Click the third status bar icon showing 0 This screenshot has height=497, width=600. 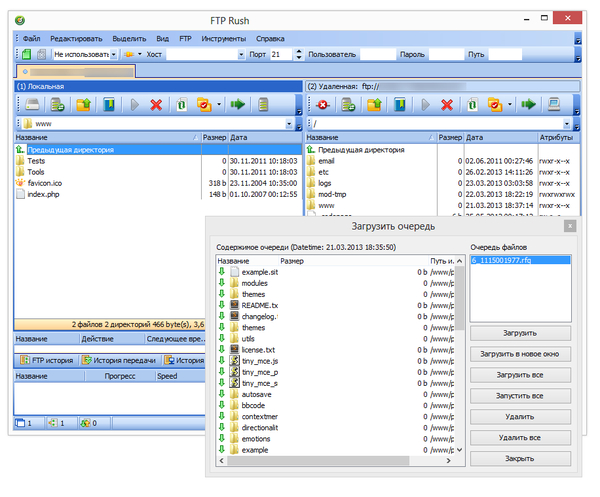pyautogui.click(x=85, y=423)
